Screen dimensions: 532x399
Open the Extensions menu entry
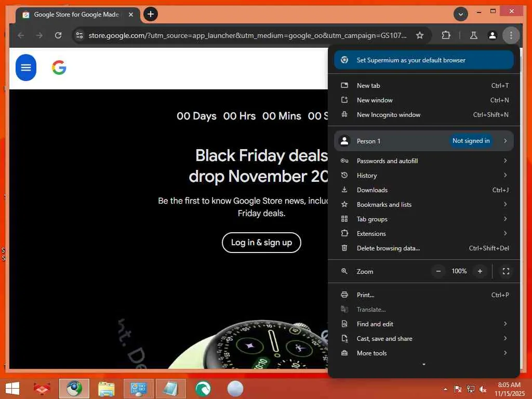coord(424,234)
